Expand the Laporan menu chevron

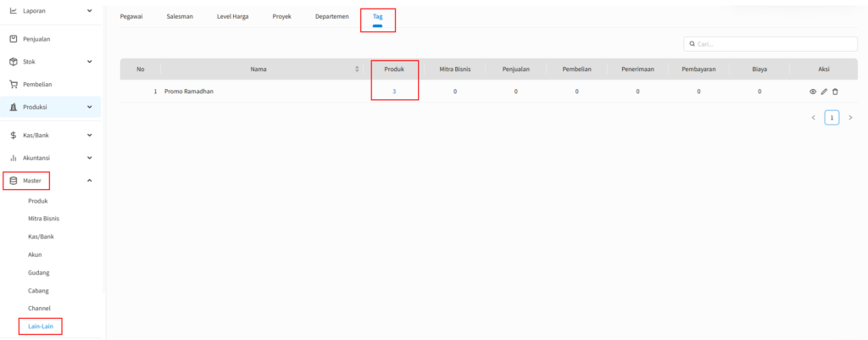point(90,10)
